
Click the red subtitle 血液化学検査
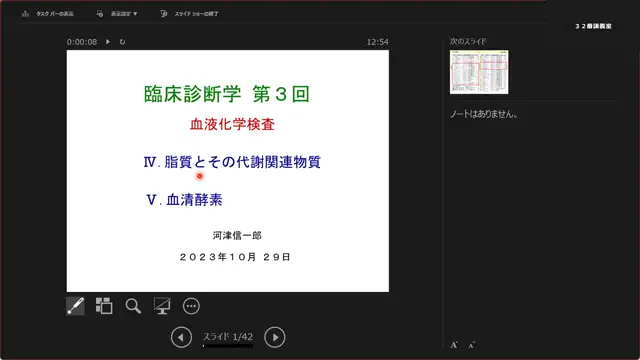click(x=232, y=124)
